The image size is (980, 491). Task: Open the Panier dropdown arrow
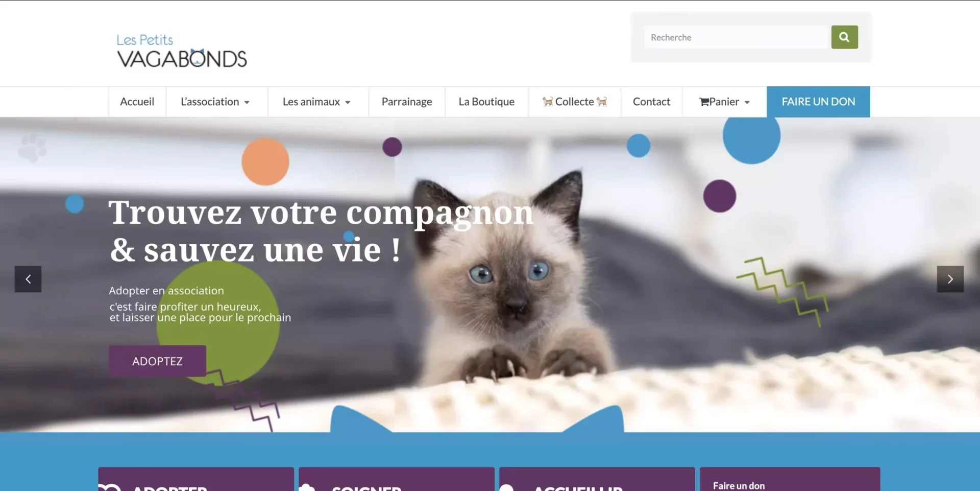(747, 102)
